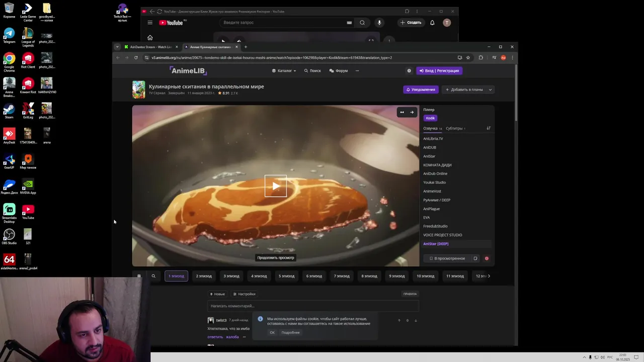Open Поиск in AnimeLIB navbar
Viewport: 644px width, 362px height.
[x=312, y=71]
